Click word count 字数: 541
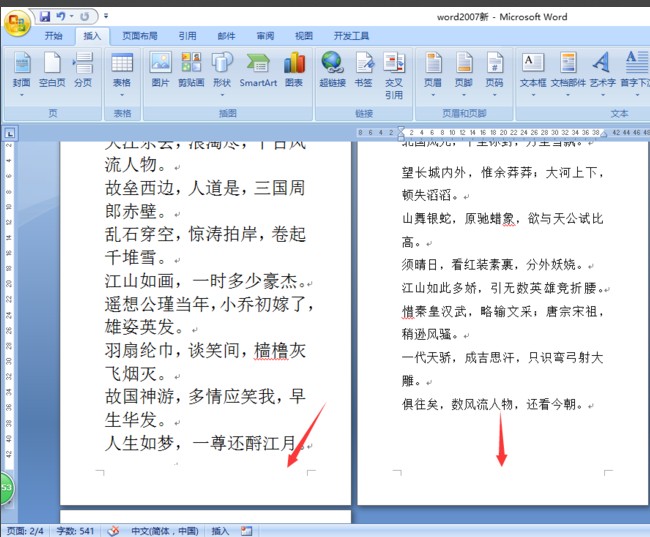Screen dimensions: 650x537 tap(75, 531)
